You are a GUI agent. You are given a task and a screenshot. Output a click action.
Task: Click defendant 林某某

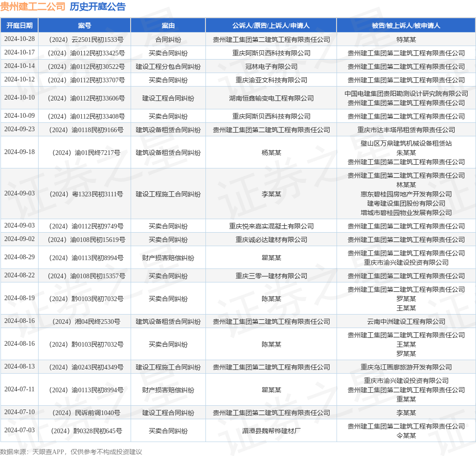(x=406, y=185)
